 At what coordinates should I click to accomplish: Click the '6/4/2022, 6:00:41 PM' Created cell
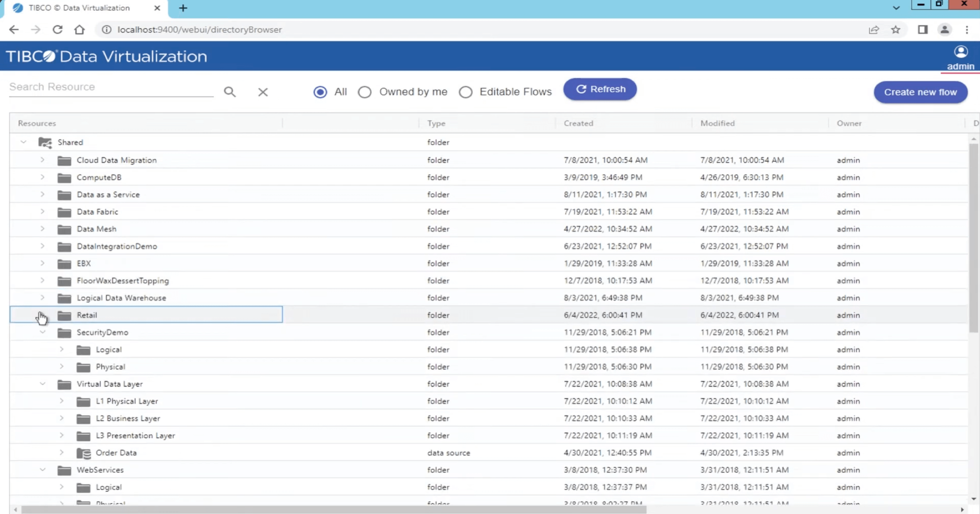tap(603, 315)
